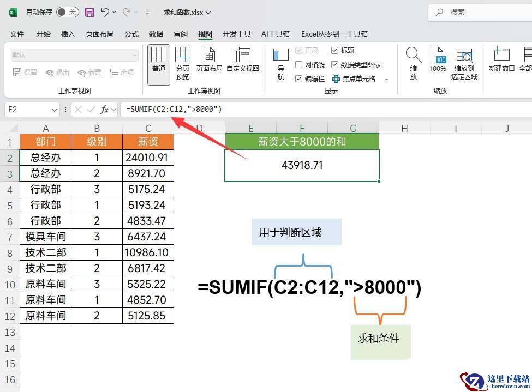The height and width of the screenshot is (392, 532).
Task: Expand the Focus Cell (焦点单元格) dropdown arrow
Action: (x=387, y=79)
